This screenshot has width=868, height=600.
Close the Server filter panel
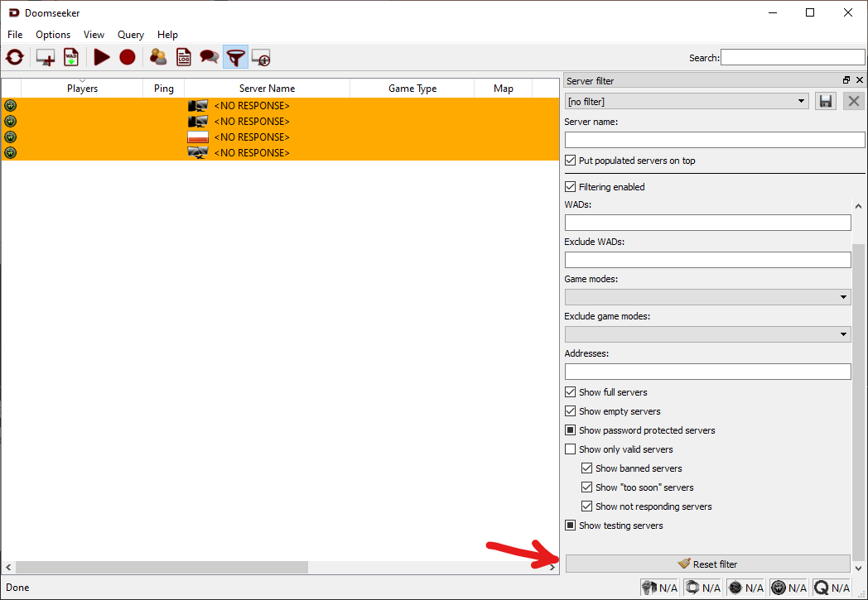(860, 80)
